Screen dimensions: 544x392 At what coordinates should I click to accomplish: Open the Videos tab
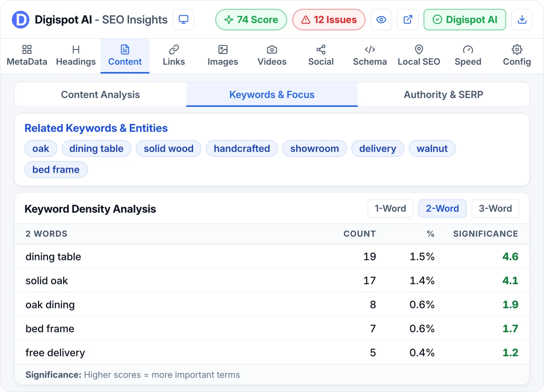272,56
